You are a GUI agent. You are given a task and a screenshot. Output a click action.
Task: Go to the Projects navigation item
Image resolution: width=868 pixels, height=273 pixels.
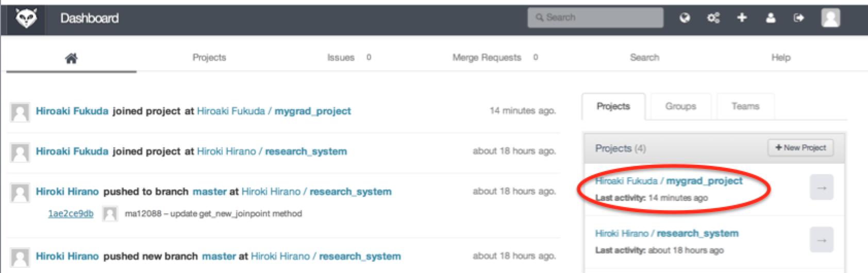[x=209, y=57]
